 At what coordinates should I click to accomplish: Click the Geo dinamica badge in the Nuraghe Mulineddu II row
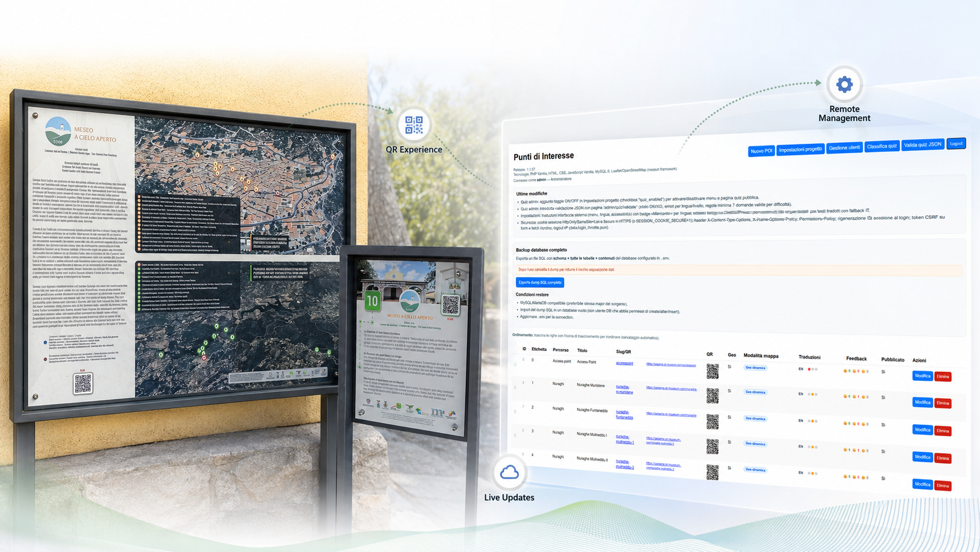756,469
